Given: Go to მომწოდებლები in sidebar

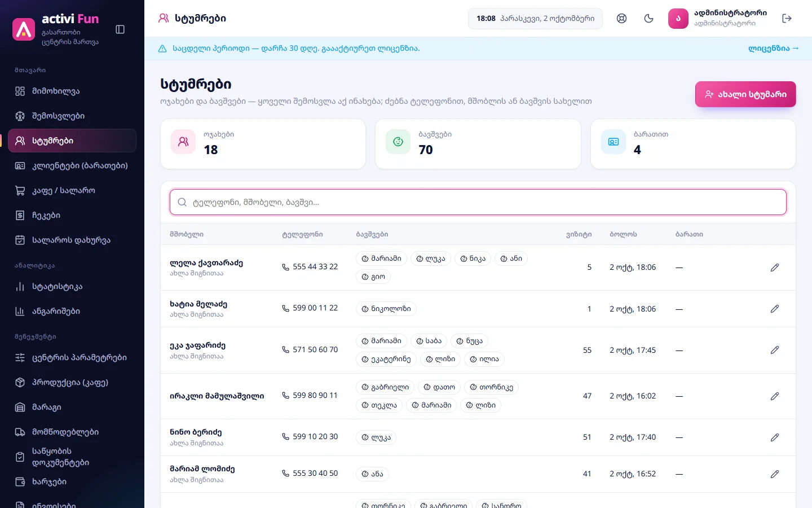Looking at the screenshot, I should [72, 432].
